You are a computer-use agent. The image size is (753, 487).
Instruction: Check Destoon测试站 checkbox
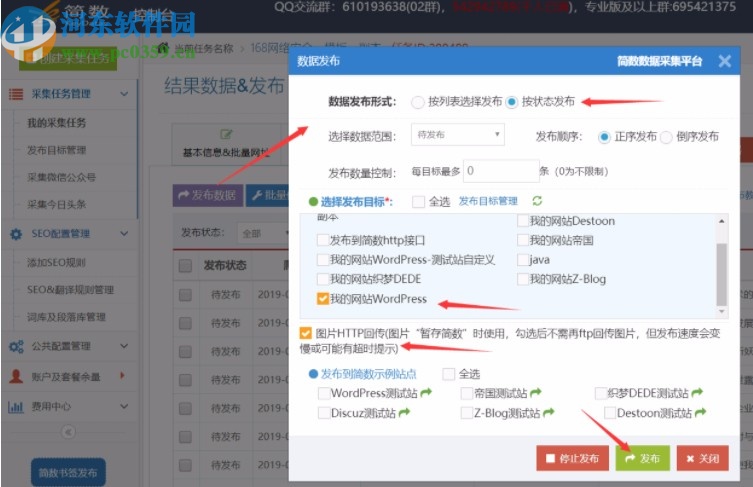[x=610, y=413]
